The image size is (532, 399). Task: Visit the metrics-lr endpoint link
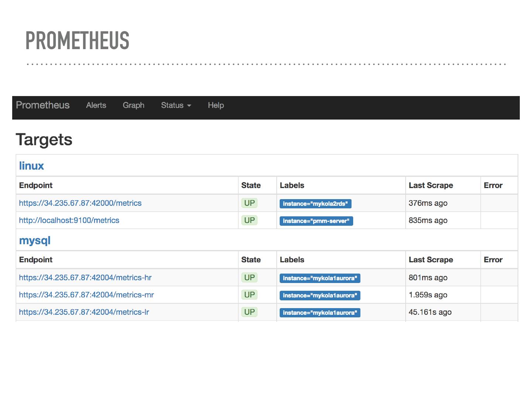tap(84, 312)
